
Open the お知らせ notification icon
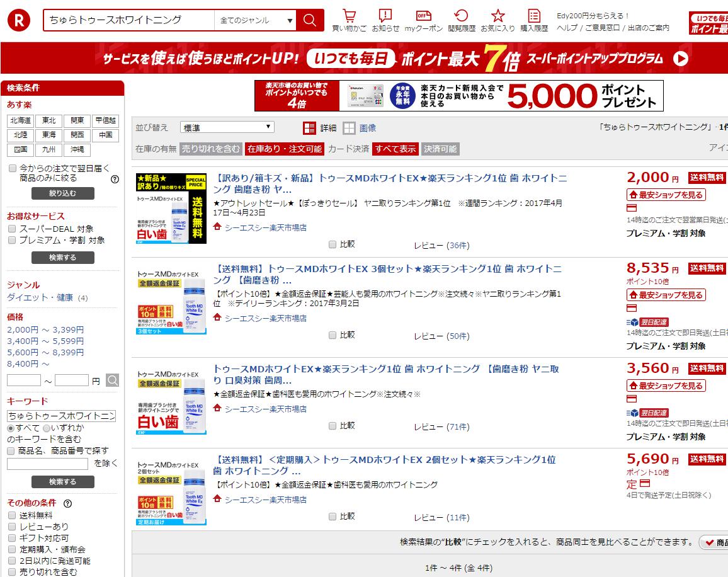(385, 16)
